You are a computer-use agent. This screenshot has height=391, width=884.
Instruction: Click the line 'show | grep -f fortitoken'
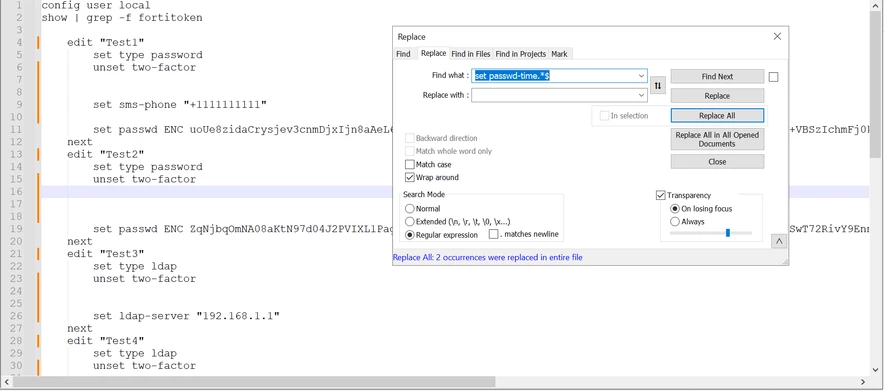(122, 17)
